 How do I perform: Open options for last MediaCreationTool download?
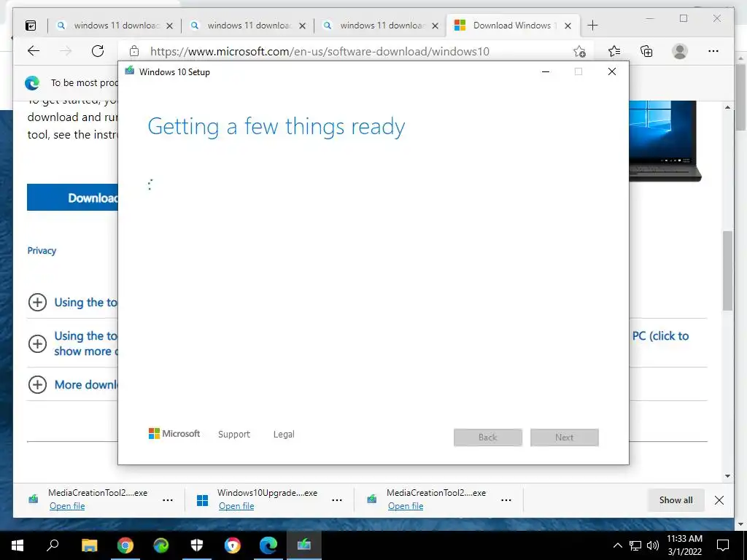coord(506,500)
